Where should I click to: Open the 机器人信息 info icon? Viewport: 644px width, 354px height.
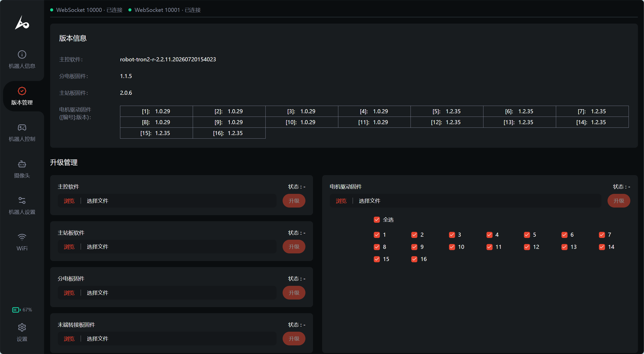click(x=22, y=54)
